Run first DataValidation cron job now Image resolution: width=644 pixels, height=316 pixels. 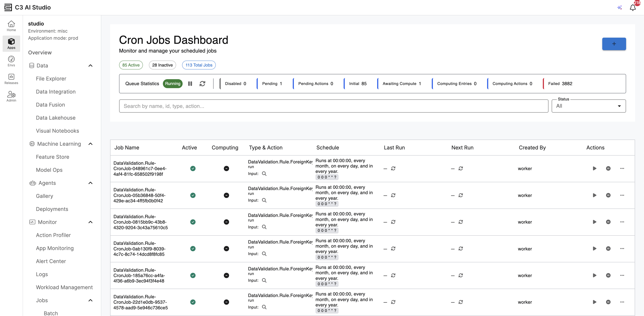(x=594, y=168)
